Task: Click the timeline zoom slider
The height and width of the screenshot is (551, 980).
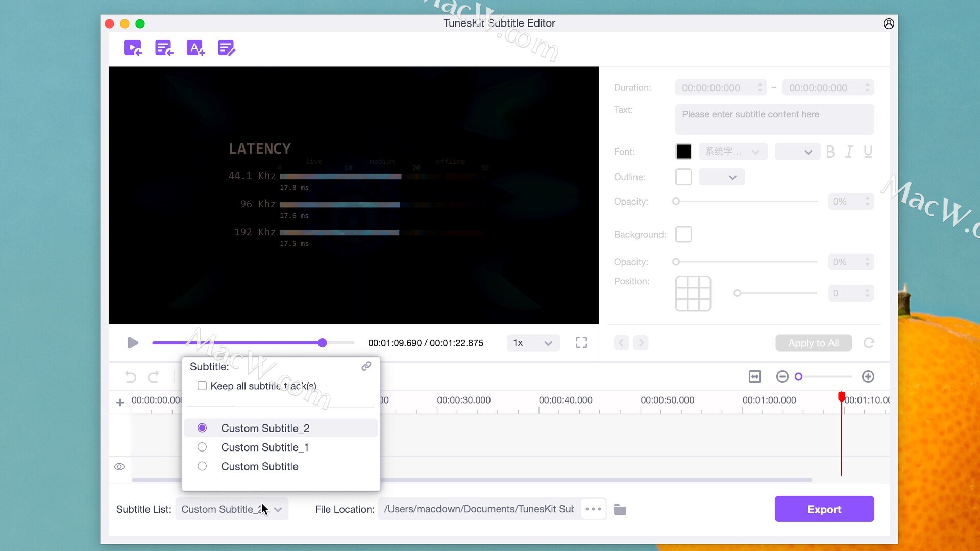Action: click(x=823, y=377)
